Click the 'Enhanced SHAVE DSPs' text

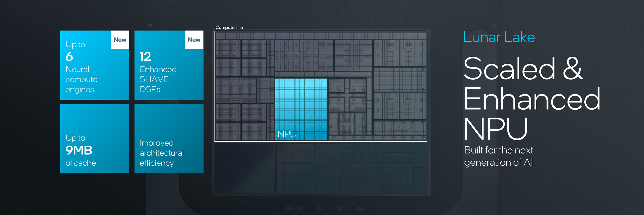point(158,79)
